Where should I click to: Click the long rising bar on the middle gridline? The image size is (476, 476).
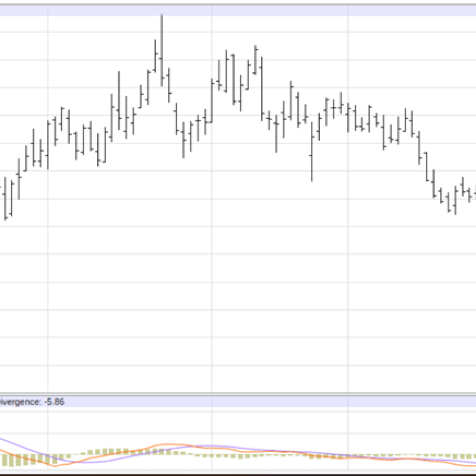coord(212,100)
